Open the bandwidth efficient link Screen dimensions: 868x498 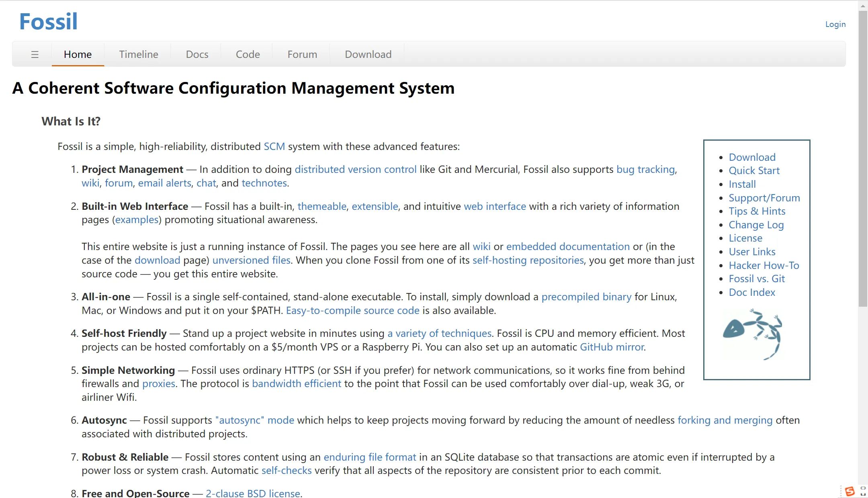pyautogui.click(x=297, y=383)
